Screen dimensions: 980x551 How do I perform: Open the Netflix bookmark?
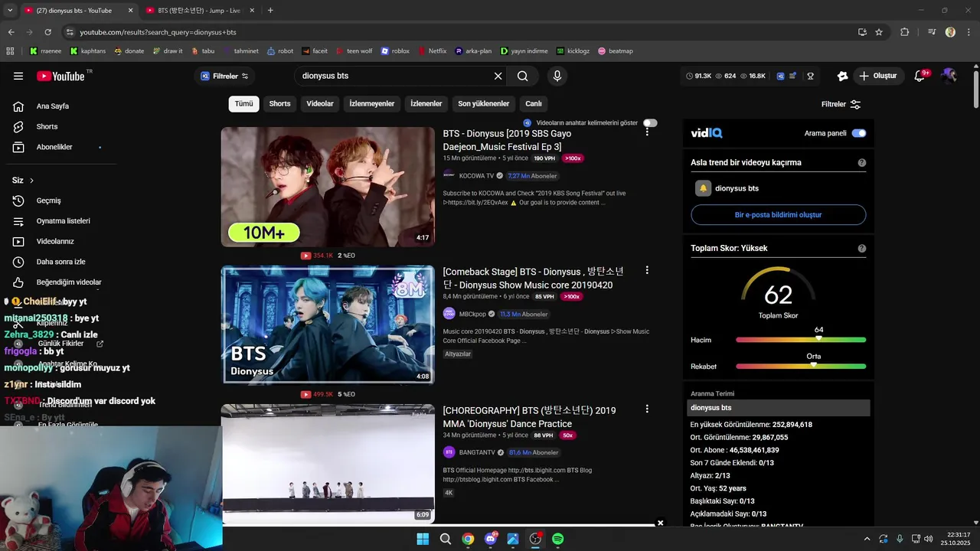tap(432, 51)
